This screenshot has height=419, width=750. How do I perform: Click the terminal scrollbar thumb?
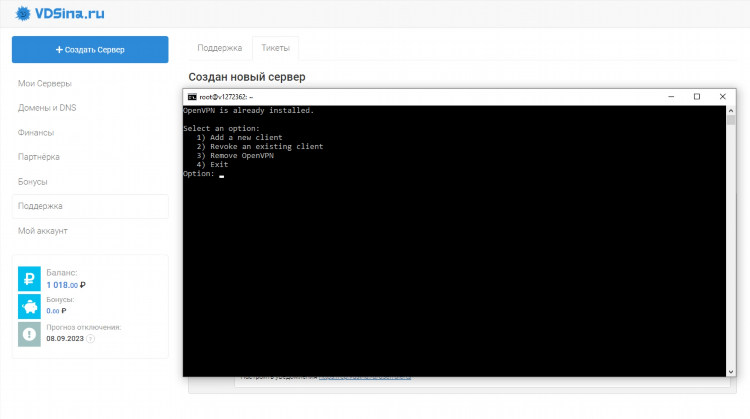[731, 120]
